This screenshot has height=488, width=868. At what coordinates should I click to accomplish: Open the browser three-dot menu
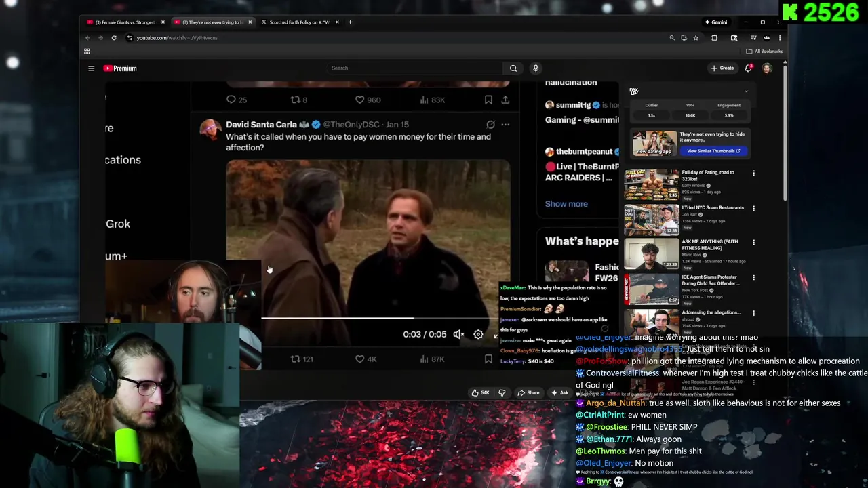780,38
